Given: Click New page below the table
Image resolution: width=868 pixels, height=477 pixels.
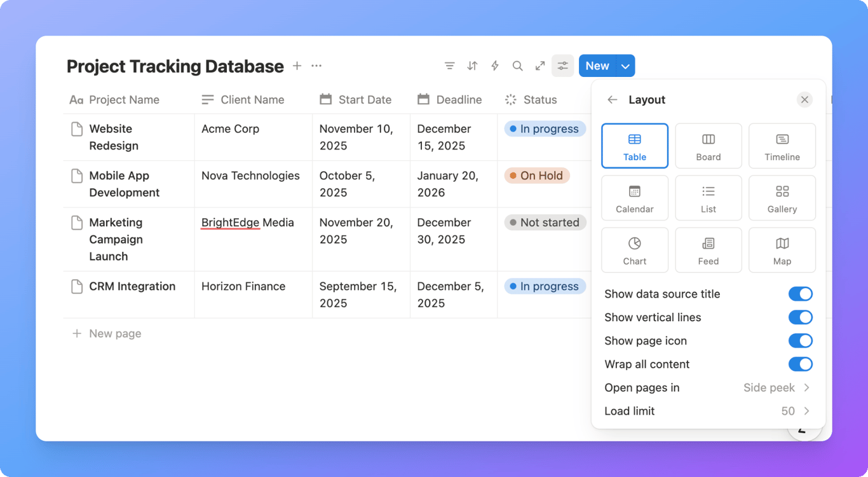Looking at the screenshot, I should click(x=116, y=333).
